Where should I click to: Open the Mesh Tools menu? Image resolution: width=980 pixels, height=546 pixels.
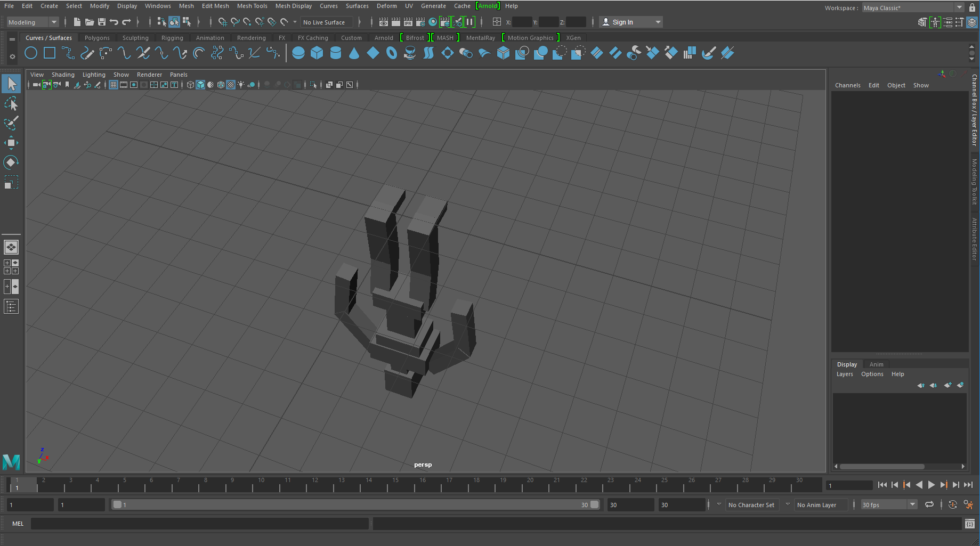tap(252, 6)
